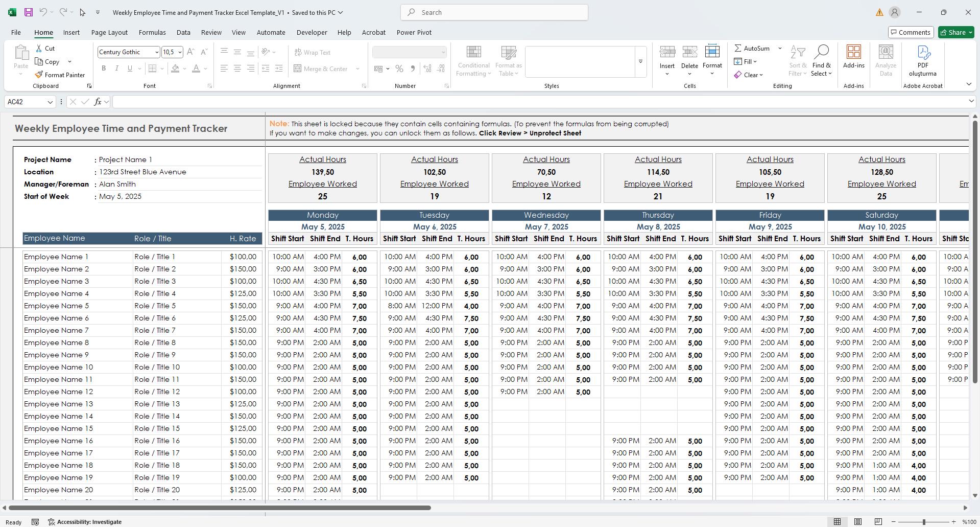This screenshot has width=980, height=527.
Task: Click the Save icon in title bar
Action: 29,12
